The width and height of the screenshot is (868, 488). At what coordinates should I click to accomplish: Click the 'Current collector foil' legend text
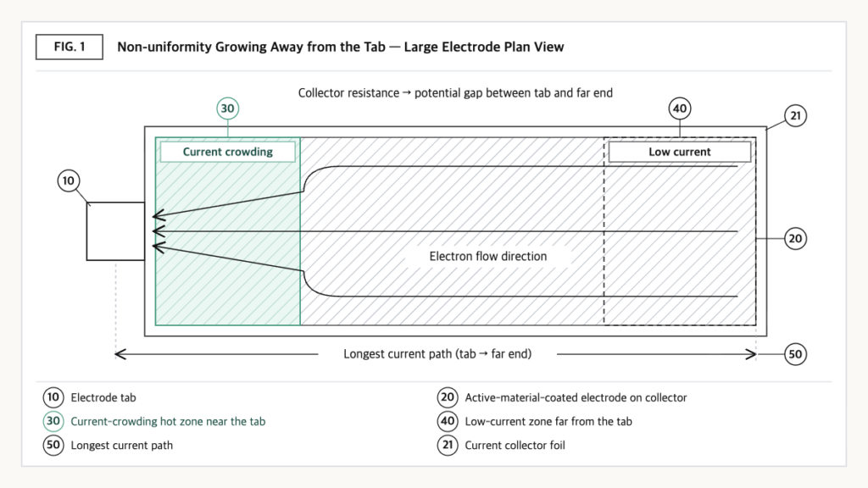(515, 446)
